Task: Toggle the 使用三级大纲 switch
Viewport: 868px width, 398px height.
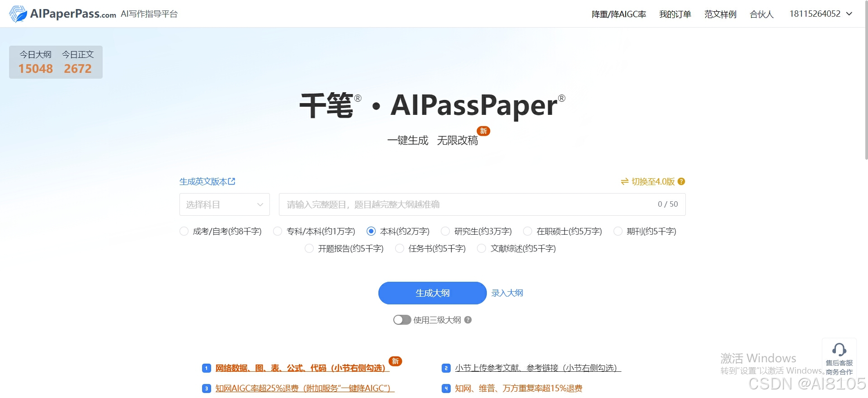Action: (x=402, y=320)
